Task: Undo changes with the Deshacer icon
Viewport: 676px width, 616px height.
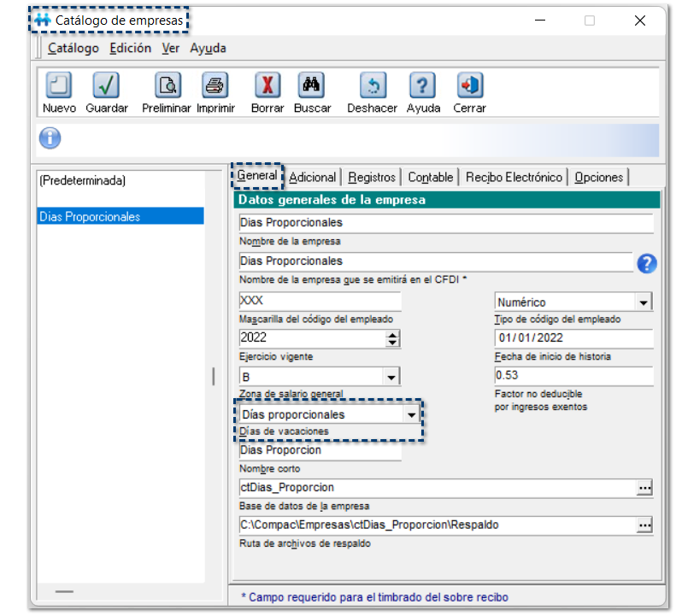Action: (372, 86)
